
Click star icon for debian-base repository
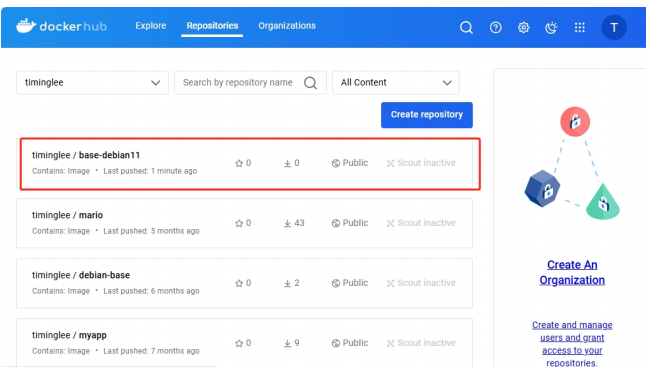pyautogui.click(x=239, y=283)
